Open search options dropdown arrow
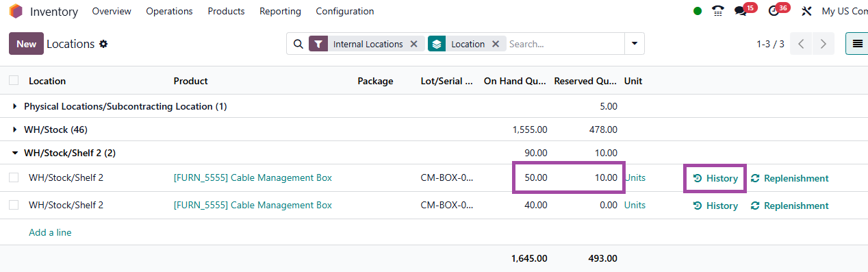The height and width of the screenshot is (272, 868). [x=635, y=44]
